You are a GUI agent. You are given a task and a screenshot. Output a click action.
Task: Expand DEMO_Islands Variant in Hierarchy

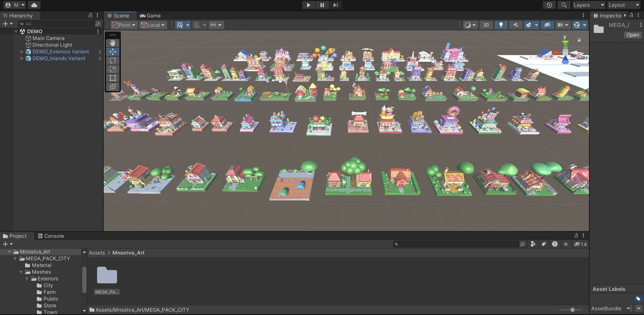click(22, 58)
